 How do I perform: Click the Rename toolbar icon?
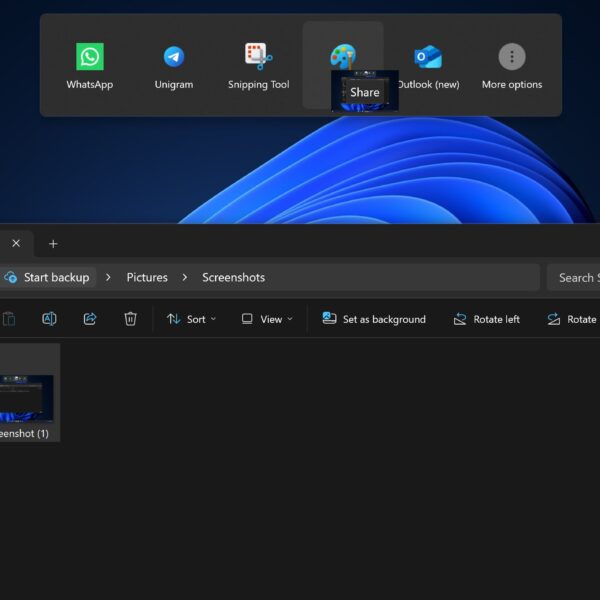(49, 319)
